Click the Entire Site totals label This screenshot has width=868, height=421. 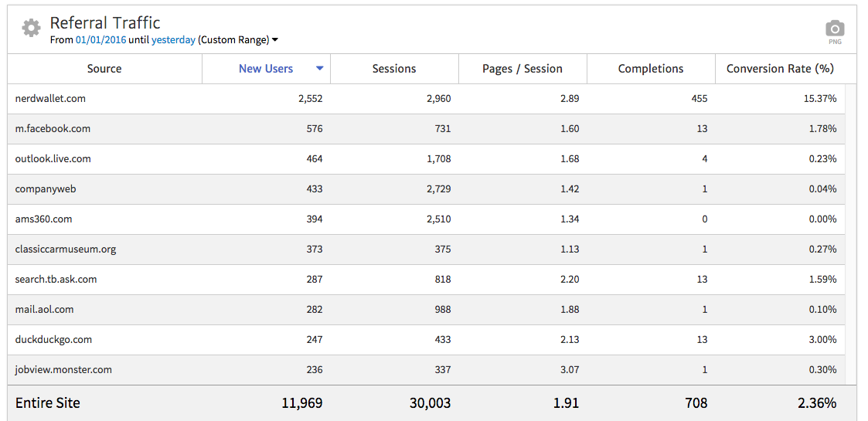(x=48, y=402)
